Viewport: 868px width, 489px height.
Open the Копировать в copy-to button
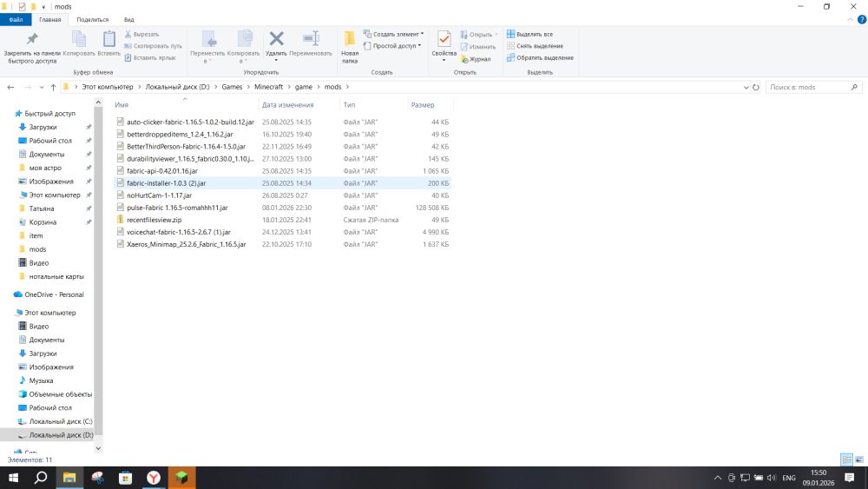pos(243,47)
